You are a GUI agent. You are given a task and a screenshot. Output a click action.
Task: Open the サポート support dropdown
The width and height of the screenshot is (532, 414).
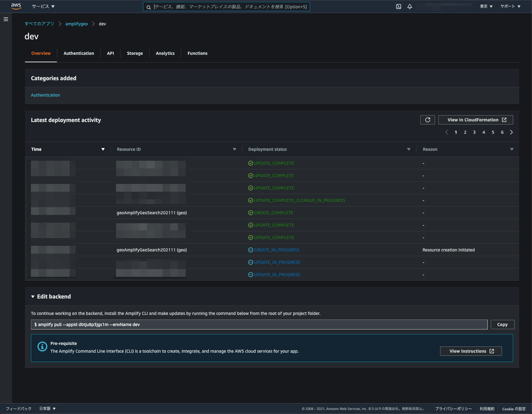click(510, 6)
